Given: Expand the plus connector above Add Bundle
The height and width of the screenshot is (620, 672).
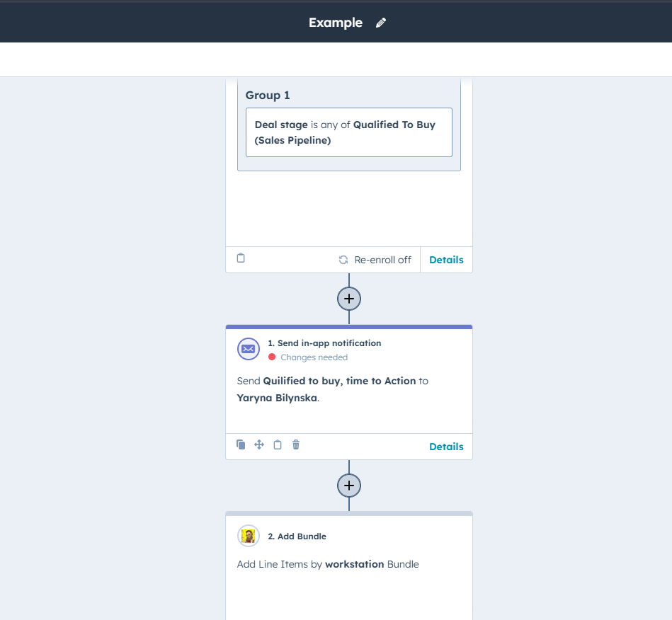Looking at the screenshot, I should [x=348, y=486].
